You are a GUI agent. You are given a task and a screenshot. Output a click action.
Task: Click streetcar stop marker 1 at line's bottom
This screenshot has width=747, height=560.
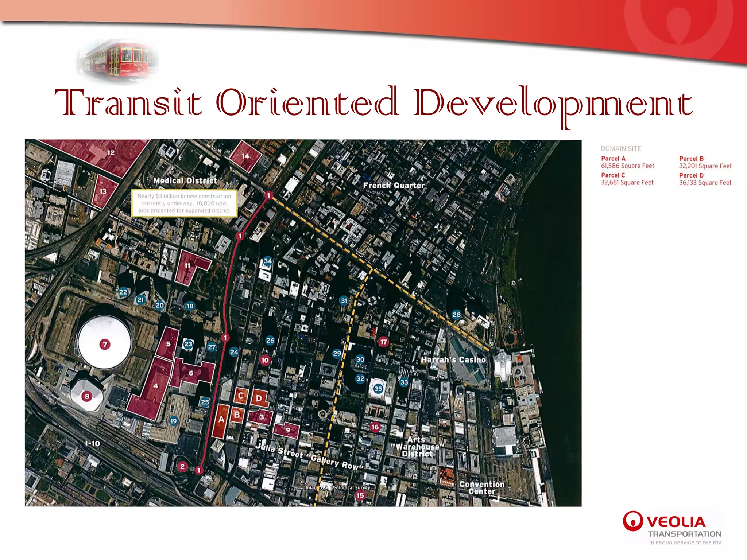[x=199, y=470]
